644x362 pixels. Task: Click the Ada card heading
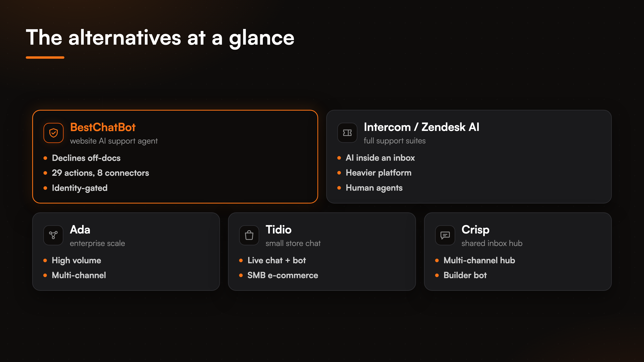click(80, 229)
